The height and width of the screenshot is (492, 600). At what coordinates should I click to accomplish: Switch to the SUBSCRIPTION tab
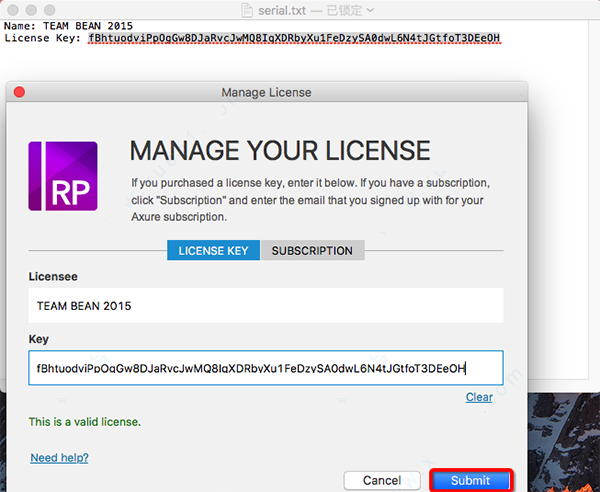click(312, 251)
